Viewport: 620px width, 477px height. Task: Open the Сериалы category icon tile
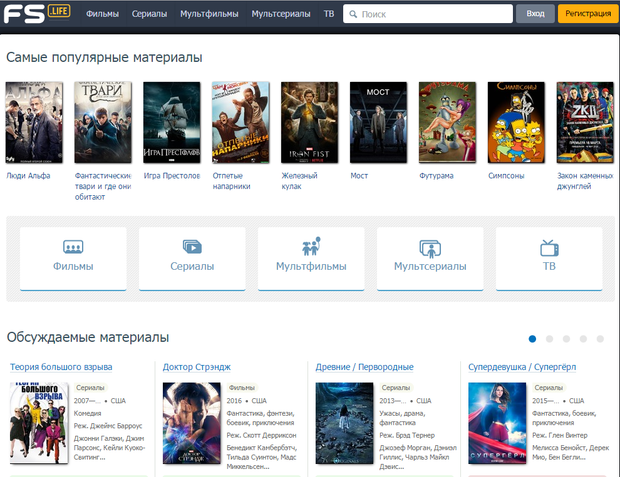click(x=192, y=258)
